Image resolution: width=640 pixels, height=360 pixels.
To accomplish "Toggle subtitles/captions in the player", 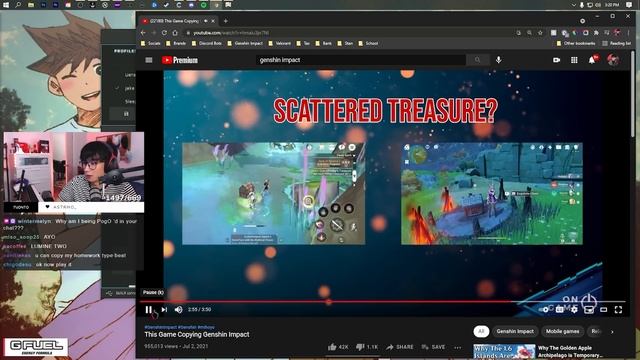I will (560, 310).
